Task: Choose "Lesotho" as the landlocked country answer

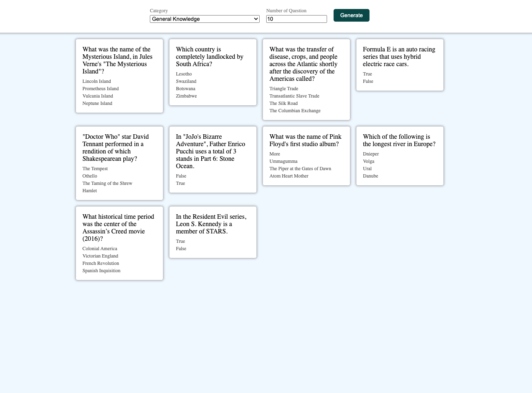Action: coord(184,74)
